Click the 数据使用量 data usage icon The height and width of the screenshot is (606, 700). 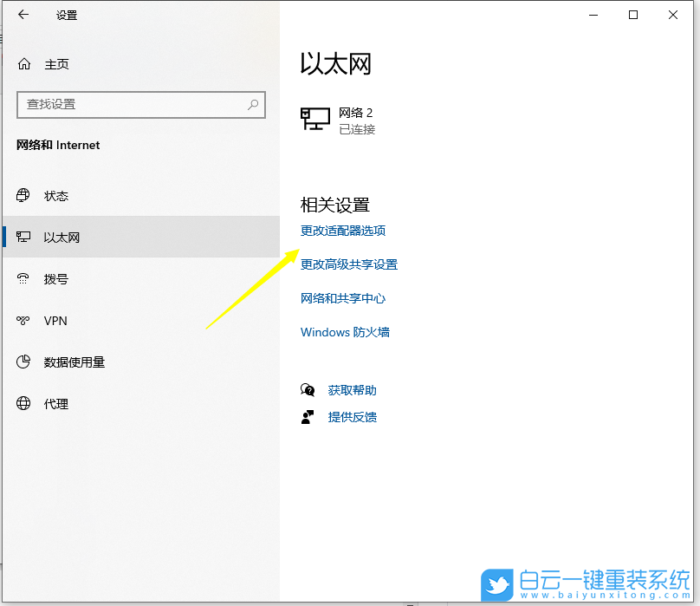tap(23, 362)
